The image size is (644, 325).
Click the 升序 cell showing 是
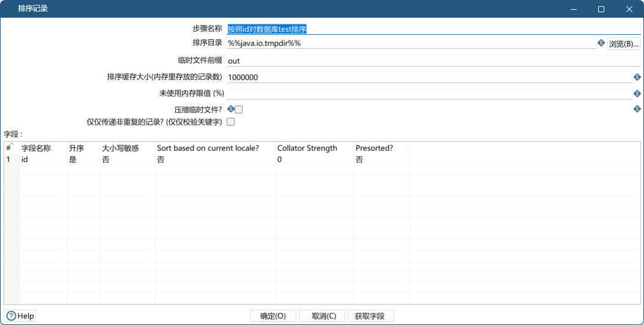83,159
